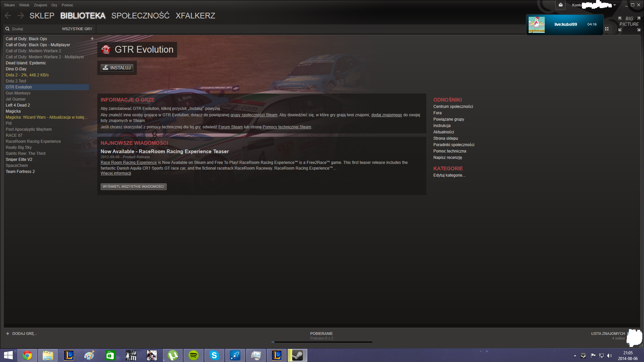Click WYŚWIETL WSZYSTKIE WIADOMOŚCI button
Viewport: 644px width, 362px height.
pyautogui.click(x=133, y=186)
